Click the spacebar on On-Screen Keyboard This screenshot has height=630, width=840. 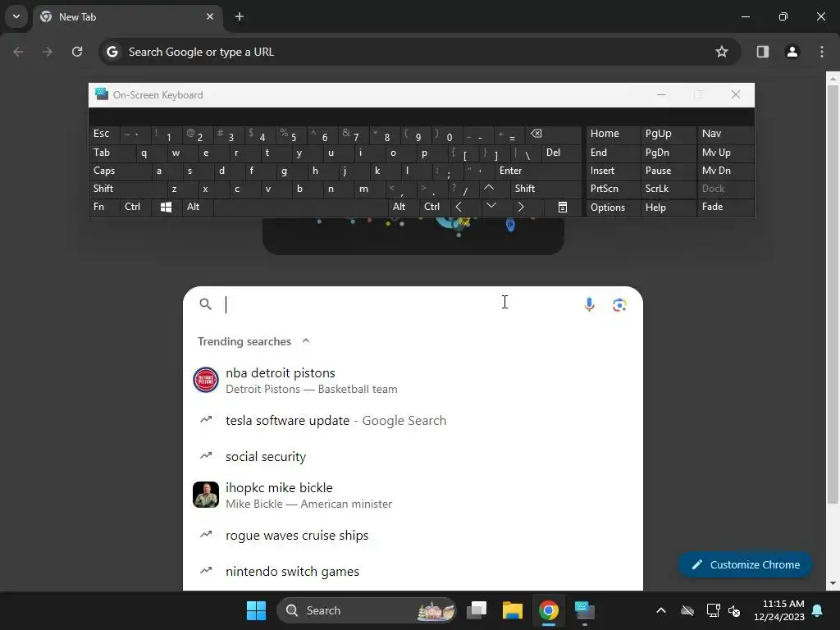tap(300, 208)
